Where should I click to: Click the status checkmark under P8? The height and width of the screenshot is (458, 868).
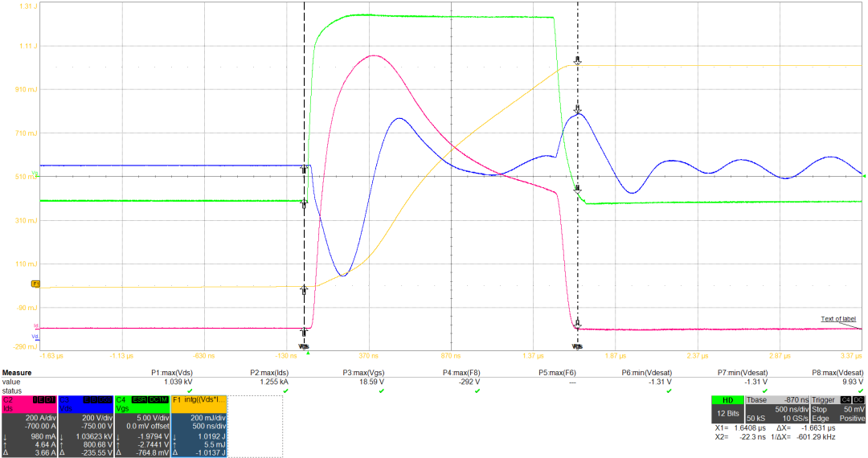[861, 391]
